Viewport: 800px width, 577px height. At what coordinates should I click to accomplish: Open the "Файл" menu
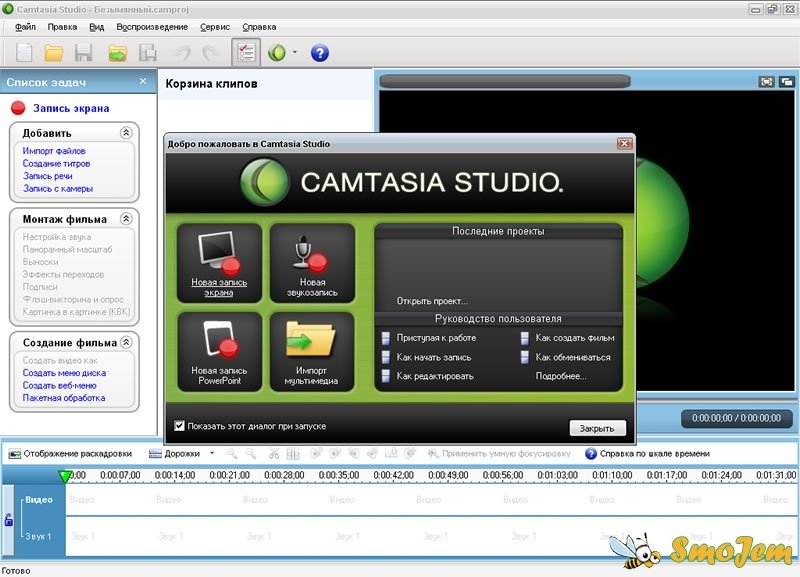25,27
